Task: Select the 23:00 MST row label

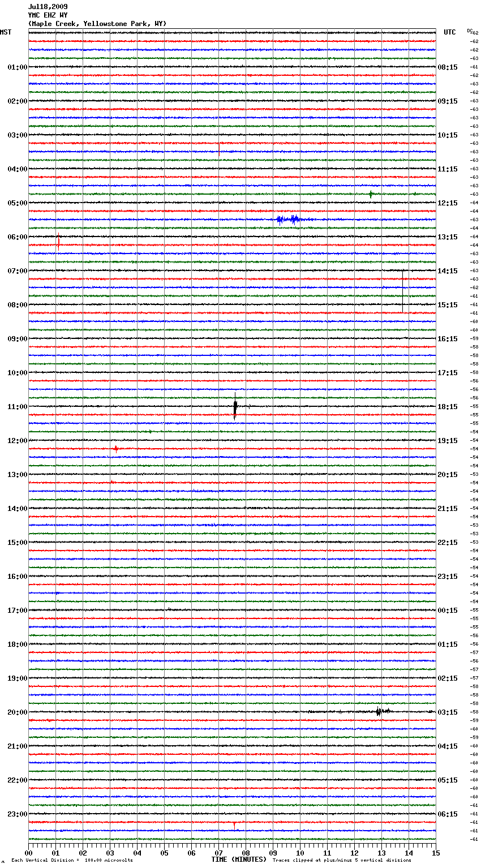Action: click(18, 814)
